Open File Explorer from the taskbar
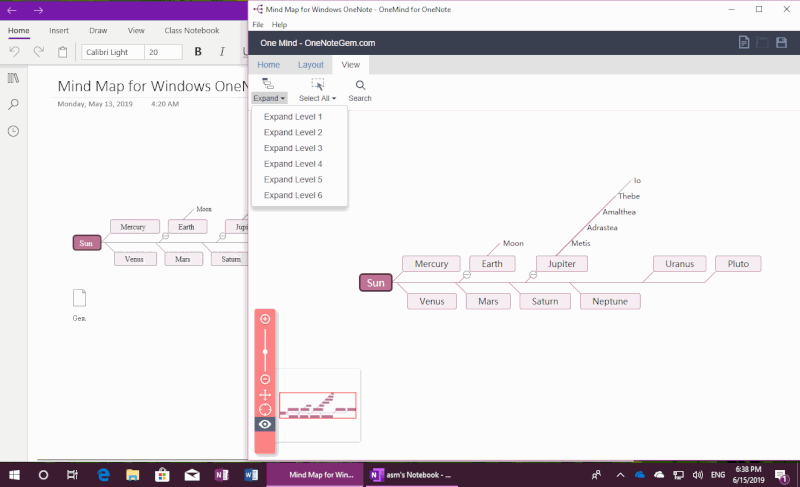The image size is (800, 487). pyautogui.click(x=133, y=475)
